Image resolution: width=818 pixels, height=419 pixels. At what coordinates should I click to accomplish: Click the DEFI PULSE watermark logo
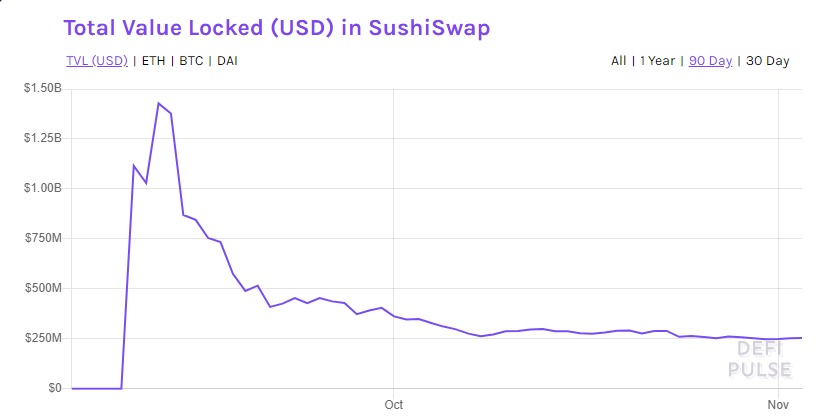click(760, 360)
